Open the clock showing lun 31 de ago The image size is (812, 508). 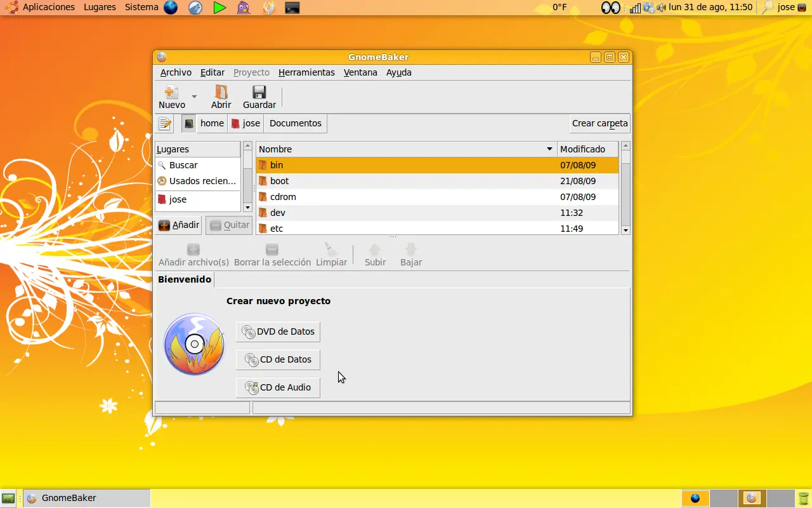(x=710, y=7)
